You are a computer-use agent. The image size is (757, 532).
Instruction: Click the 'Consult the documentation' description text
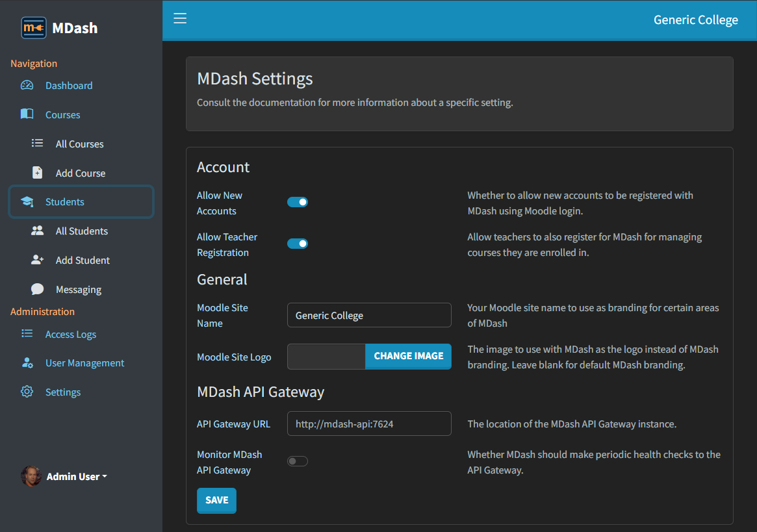pyautogui.click(x=355, y=103)
